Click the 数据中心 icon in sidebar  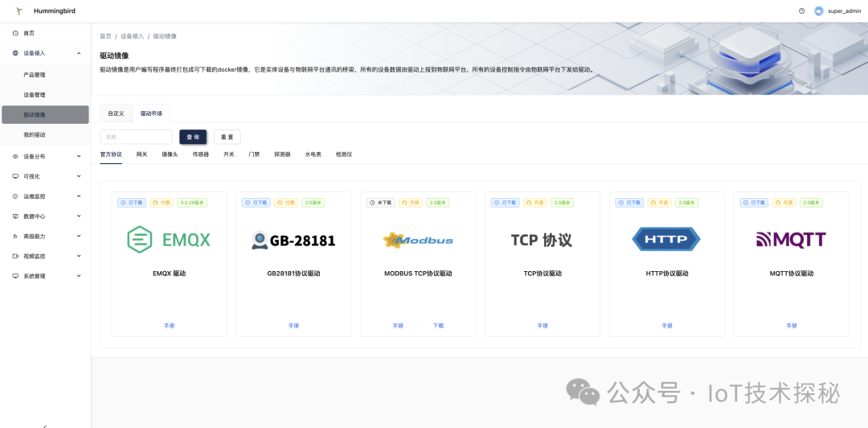click(15, 216)
